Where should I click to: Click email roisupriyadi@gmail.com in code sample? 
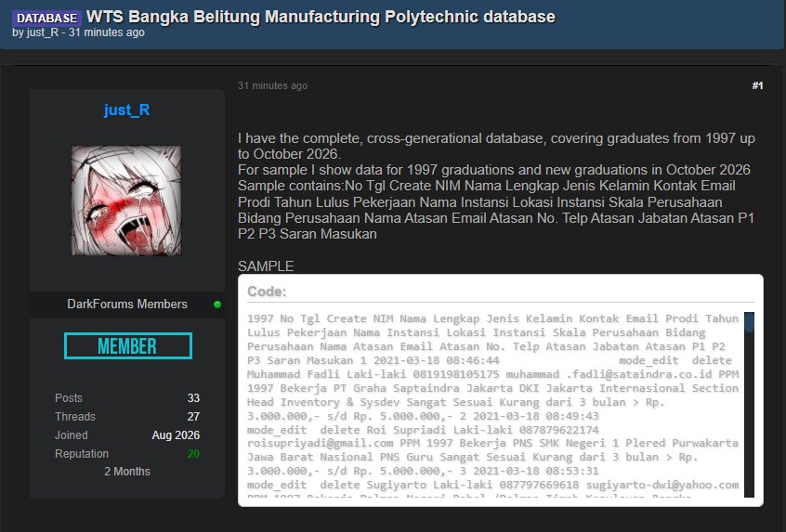coord(321,444)
